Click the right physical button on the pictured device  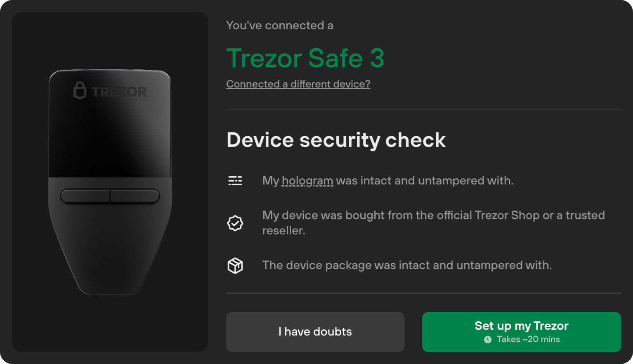pyautogui.click(x=135, y=196)
